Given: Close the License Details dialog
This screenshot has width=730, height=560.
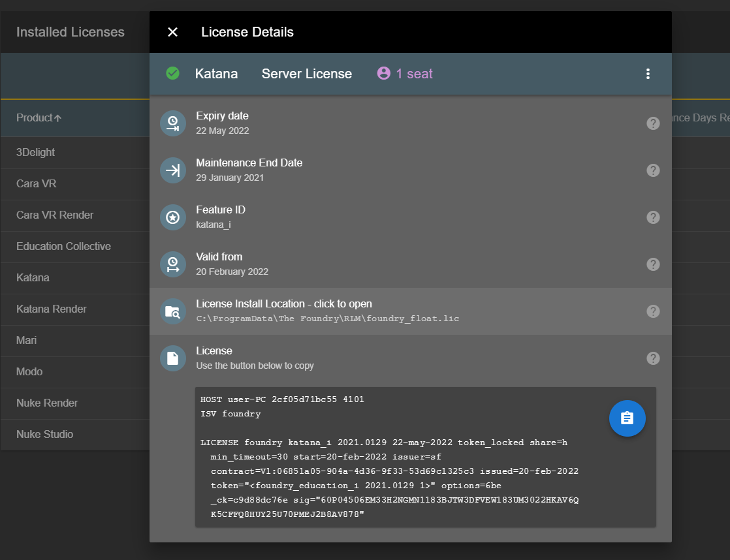Looking at the screenshot, I should pyautogui.click(x=173, y=32).
